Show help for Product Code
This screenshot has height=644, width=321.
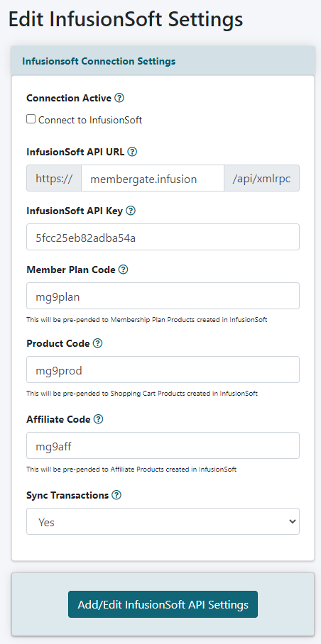pos(97,343)
